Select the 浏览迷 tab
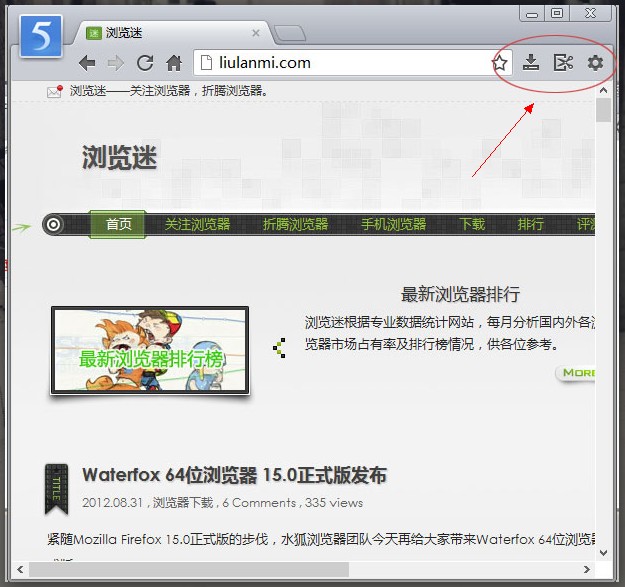Screen dimensions: 625x587 [x=173, y=33]
